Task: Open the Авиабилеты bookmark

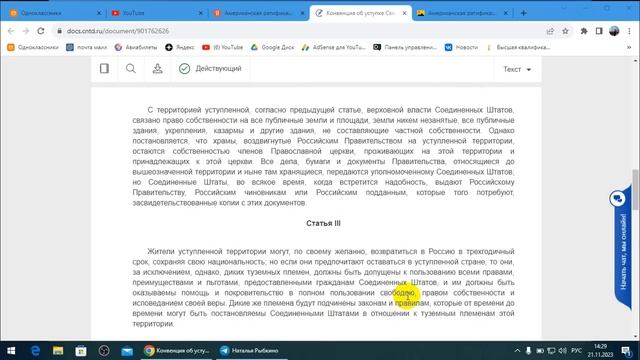Action: pyautogui.click(x=136, y=47)
